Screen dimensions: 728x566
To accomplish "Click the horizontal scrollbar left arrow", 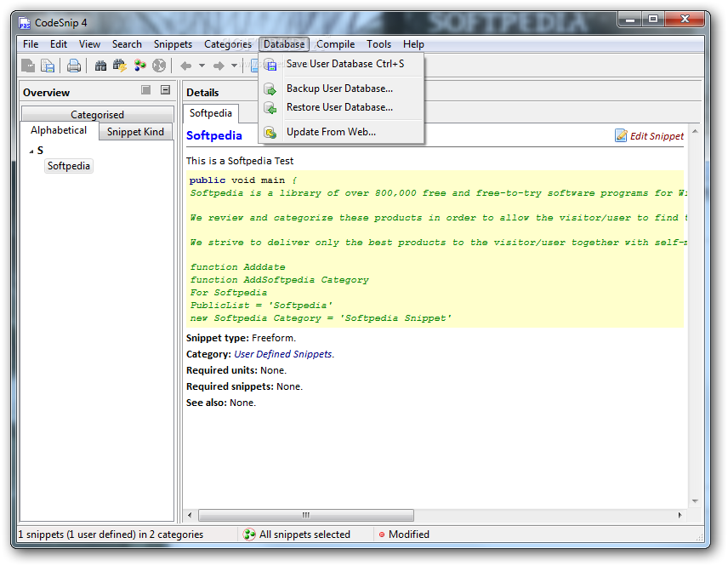I will pyautogui.click(x=190, y=515).
